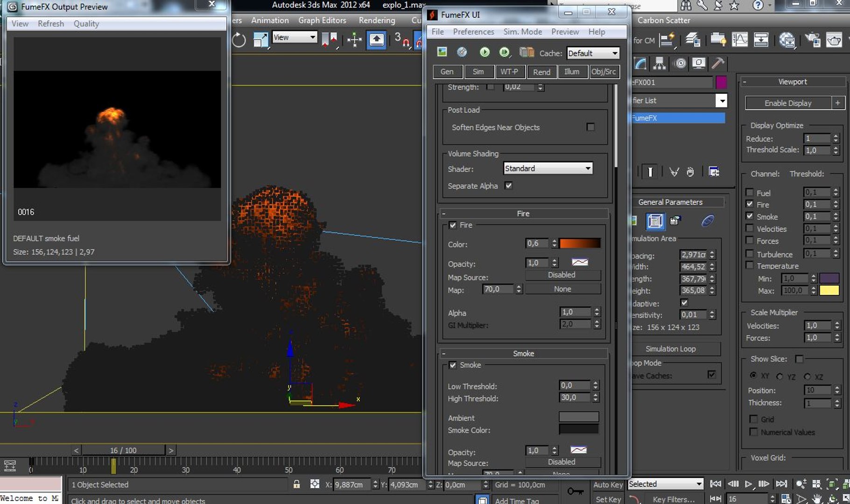850x504 pixels.
Task: Click the FumeFX draft render icon
Action: coord(462,52)
